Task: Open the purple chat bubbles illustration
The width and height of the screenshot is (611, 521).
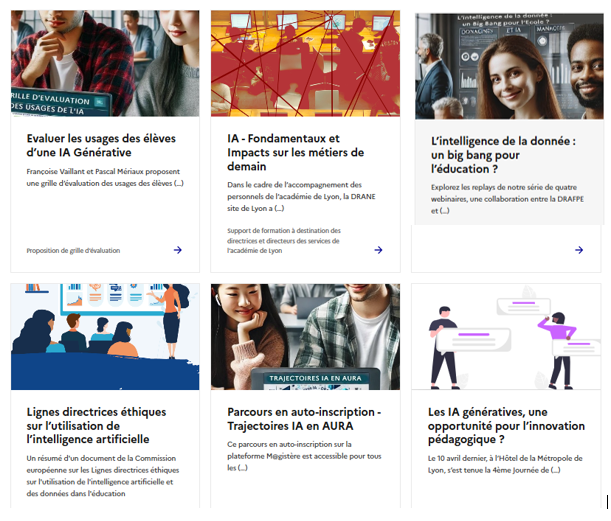Action: point(506,337)
